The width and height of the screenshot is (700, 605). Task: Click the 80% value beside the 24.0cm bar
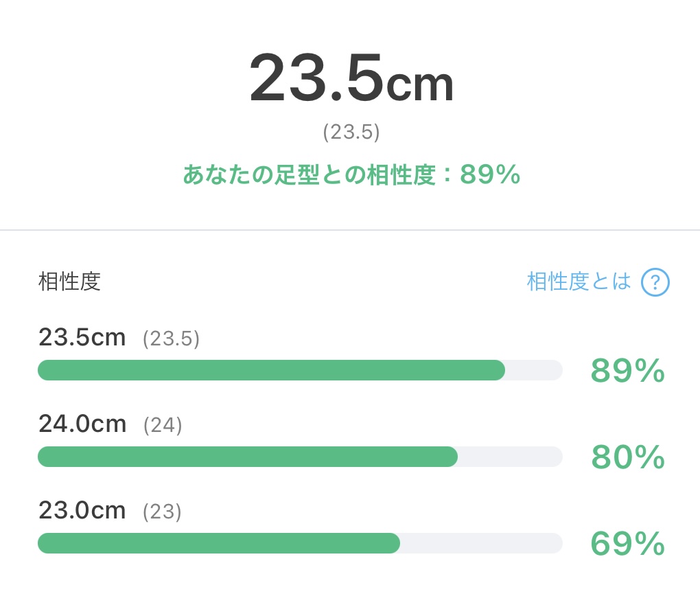628,457
